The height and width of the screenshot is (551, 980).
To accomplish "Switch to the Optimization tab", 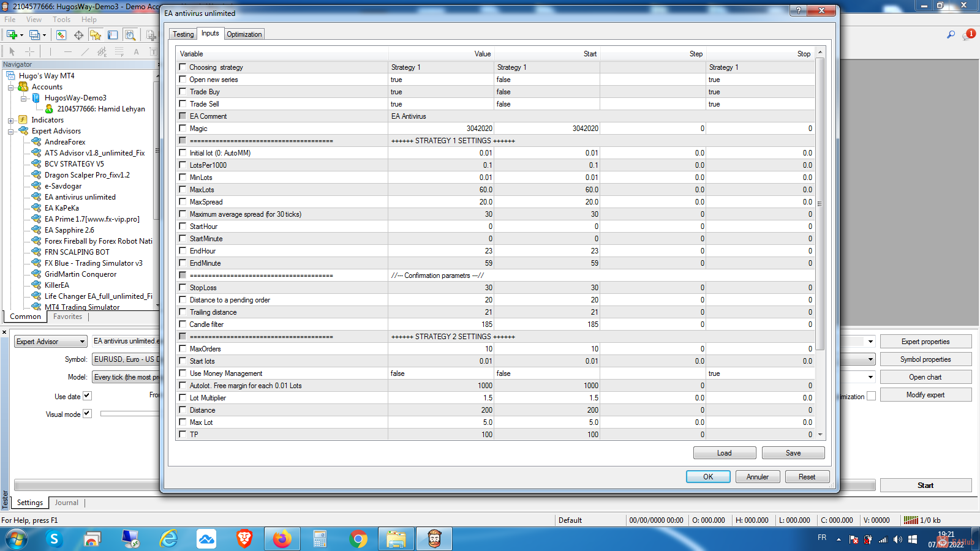I will coord(244,34).
